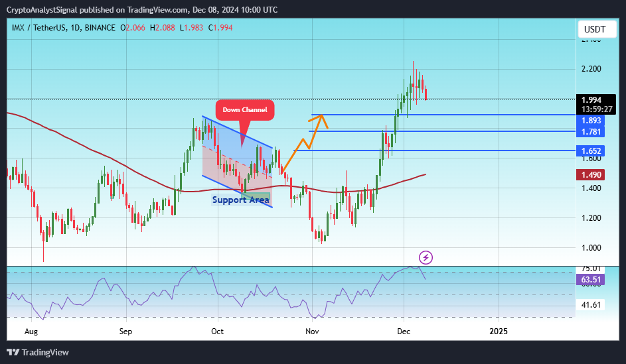Click the purple lightning bolt event icon
Viewport: 626px width, 364px height.
coord(426,257)
